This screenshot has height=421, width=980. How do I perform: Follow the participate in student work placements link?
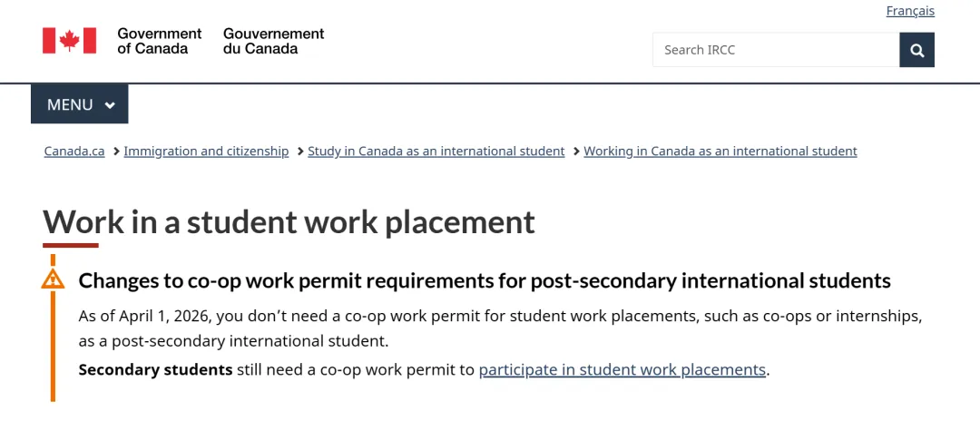click(622, 369)
